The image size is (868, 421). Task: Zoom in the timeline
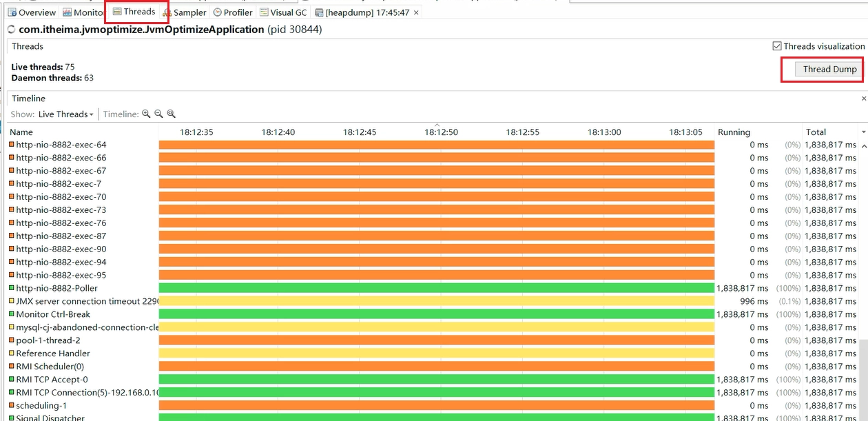click(146, 114)
